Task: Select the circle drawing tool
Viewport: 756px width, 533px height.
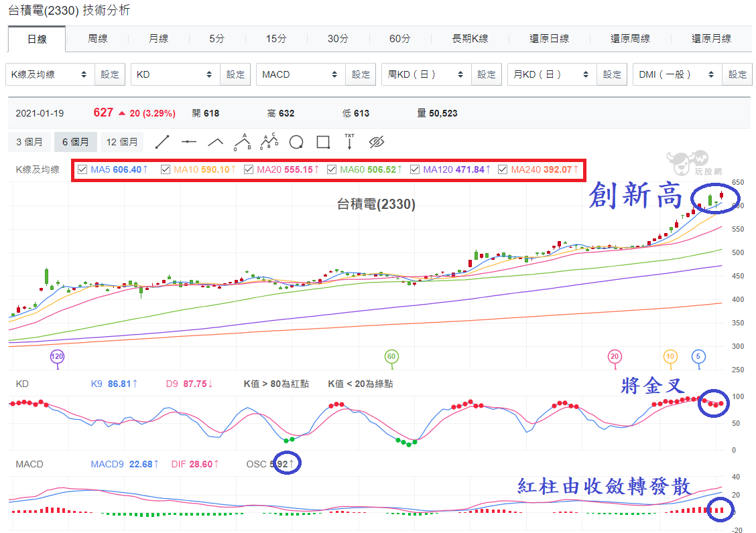Action: pyautogui.click(x=296, y=142)
